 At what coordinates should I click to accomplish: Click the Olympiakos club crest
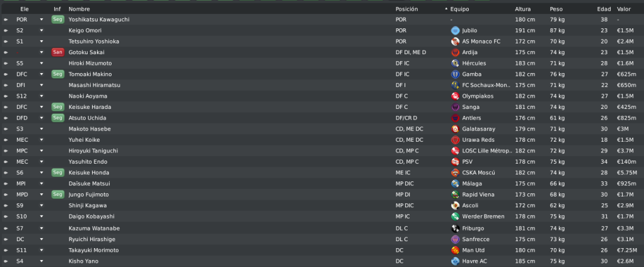point(455,96)
